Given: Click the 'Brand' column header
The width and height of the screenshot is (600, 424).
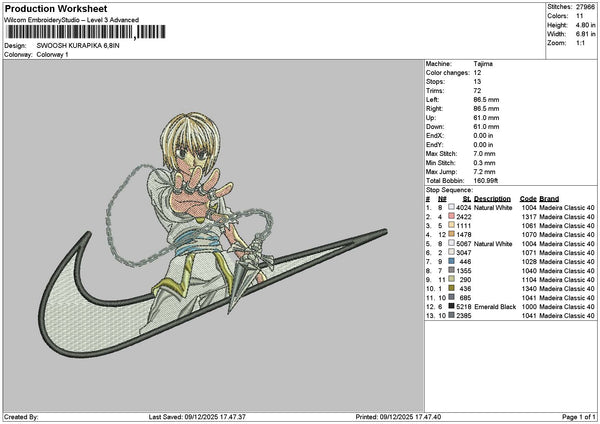Looking at the screenshot, I should tap(549, 199).
